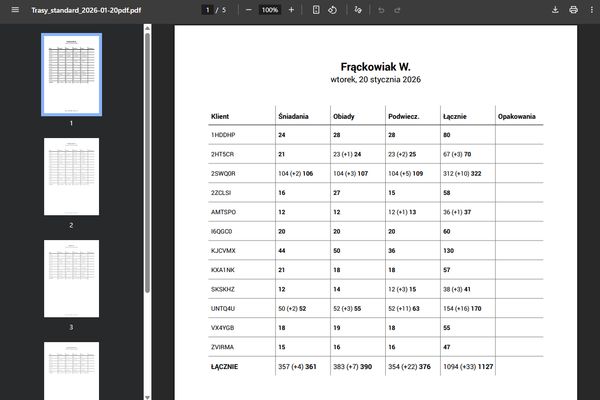
Task: Click the Frąckowiak W. document heading
Action: tap(375, 66)
